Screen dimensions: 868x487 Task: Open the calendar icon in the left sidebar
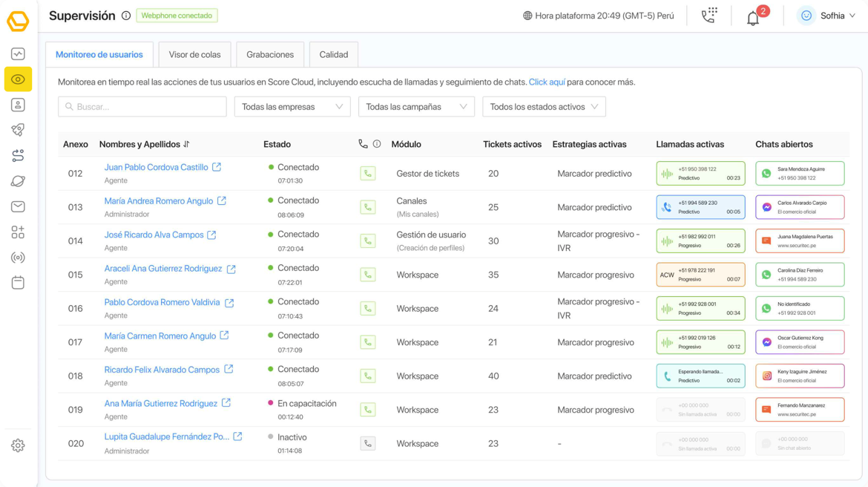tap(18, 283)
